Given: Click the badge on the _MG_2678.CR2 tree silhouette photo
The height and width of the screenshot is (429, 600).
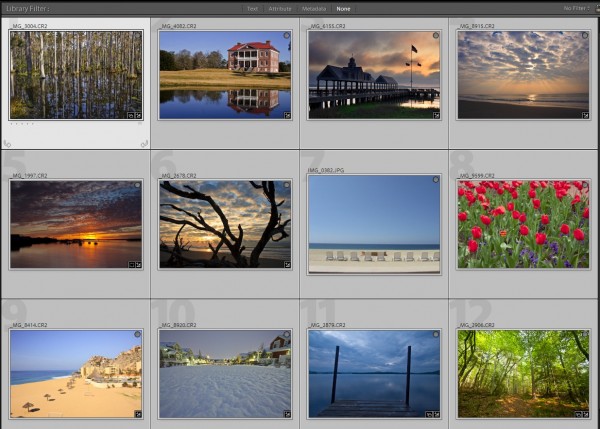Looking at the screenshot, I should point(286,264).
